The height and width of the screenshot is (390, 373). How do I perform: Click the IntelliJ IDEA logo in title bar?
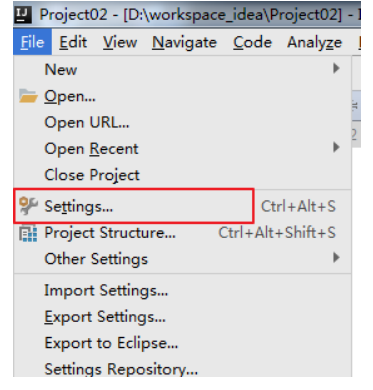click(x=23, y=15)
